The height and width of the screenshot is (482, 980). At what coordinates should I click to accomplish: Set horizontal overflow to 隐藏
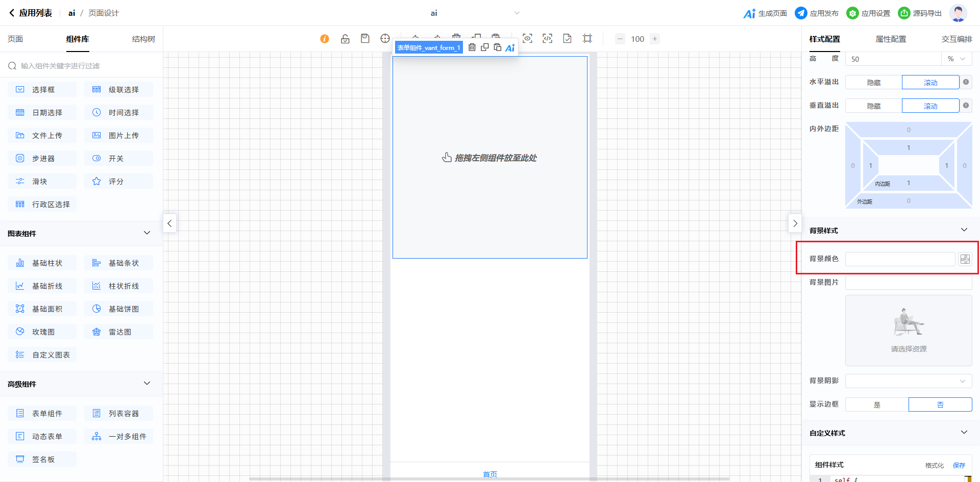[x=873, y=83]
